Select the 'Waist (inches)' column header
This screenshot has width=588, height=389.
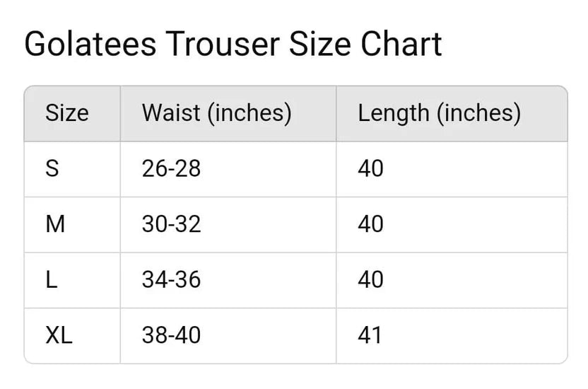(216, 113)
